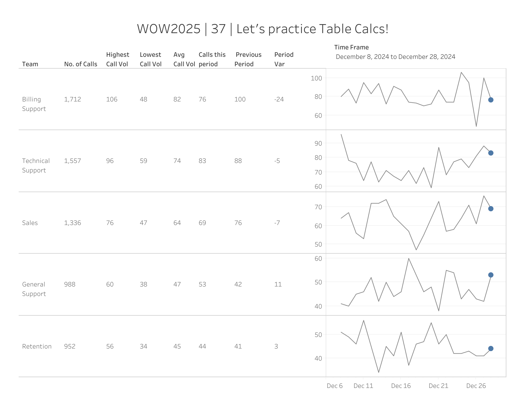Click the Dec 16 date axis label
Screen dimensions: 525x420
[401, 386]
